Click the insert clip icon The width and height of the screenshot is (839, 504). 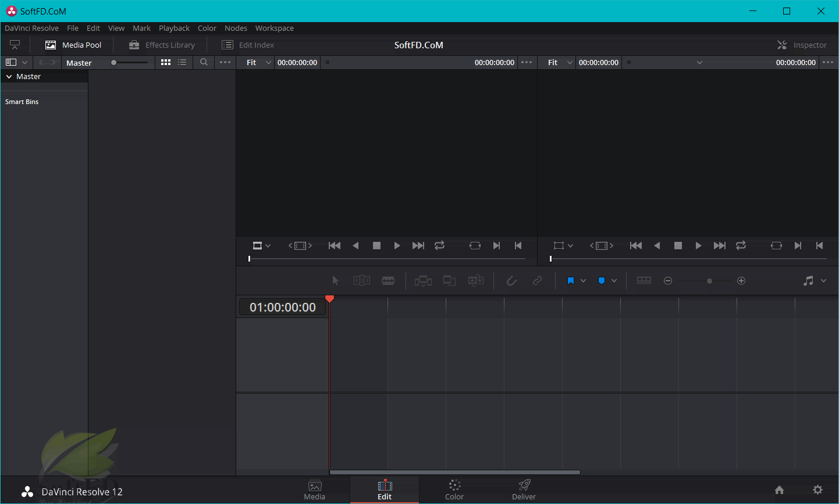(423, 281)
